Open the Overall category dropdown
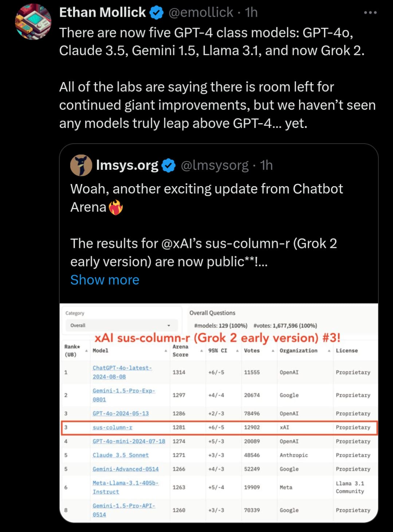This screenshot has width=393, height=532. tap(120, 325)
